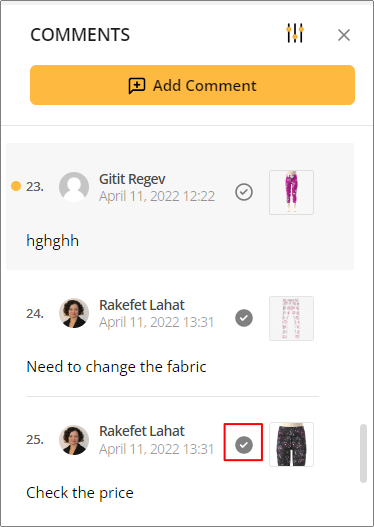Screen dimensions: 374x527
Task: Click the Add Comment button
Action: coord(193,85)
